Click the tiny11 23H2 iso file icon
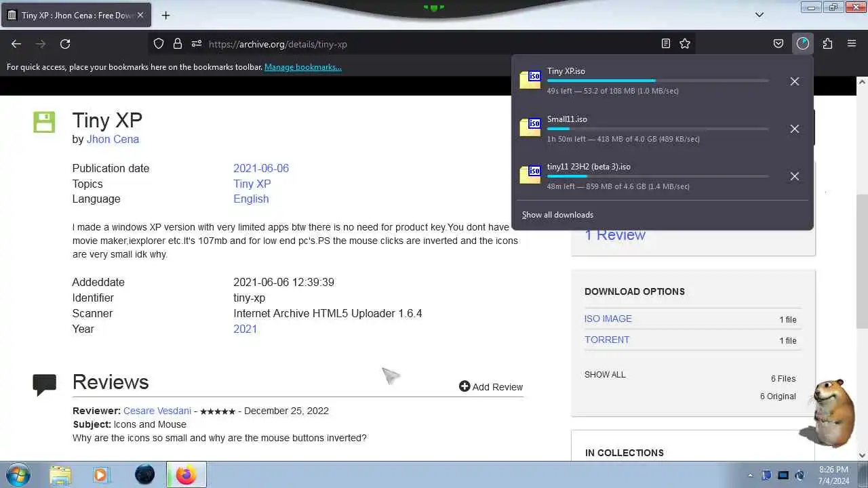The image size is (868, 488). pos(530,175)
